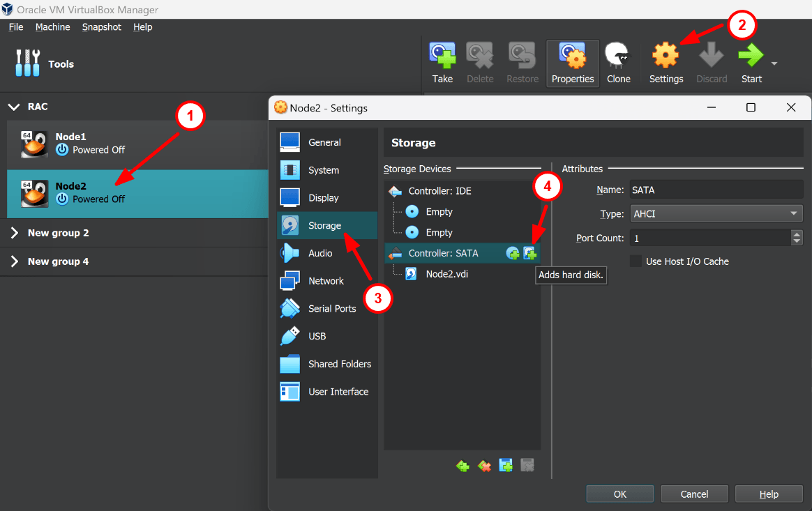The image size is (812, 511).
Task: Click the controller Name input field
Action: pyautogui.click(x=716, y=190)
